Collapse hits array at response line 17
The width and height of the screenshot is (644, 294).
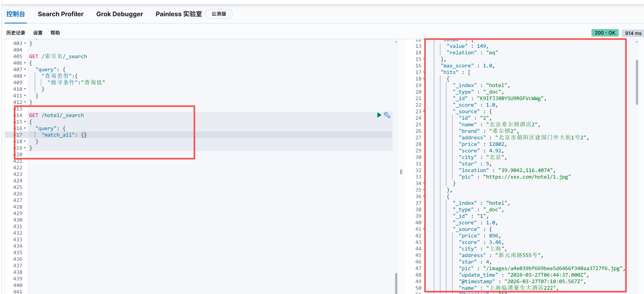424,72
